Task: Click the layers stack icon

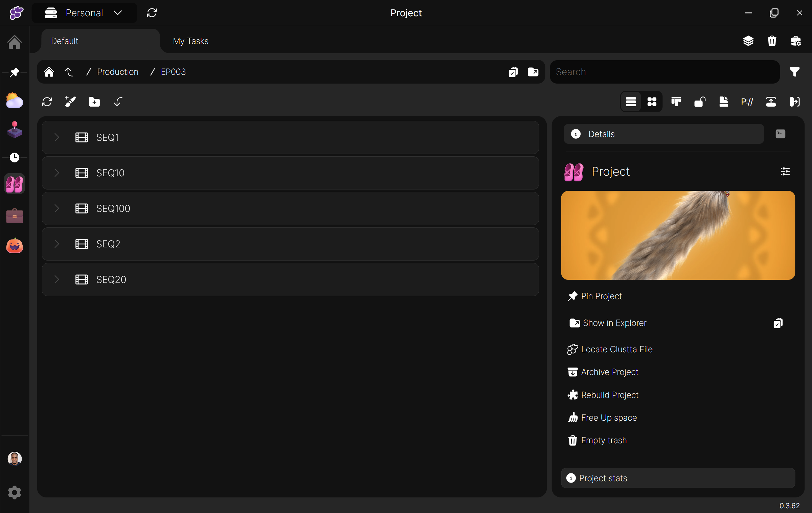Action: pyautogui.click(x=748, y=41)
